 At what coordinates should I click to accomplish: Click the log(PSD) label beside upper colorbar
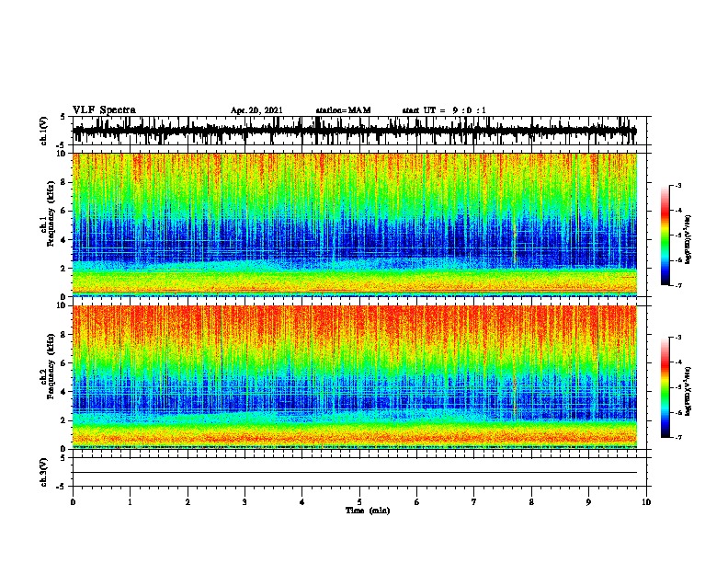688,240
